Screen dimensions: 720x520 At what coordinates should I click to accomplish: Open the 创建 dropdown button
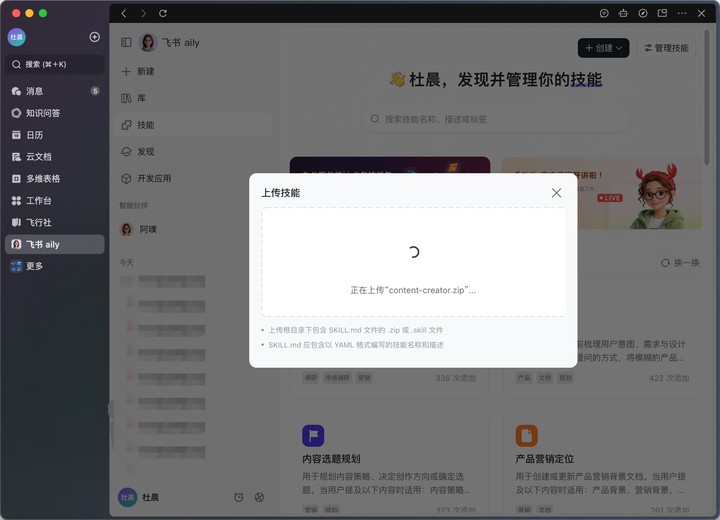(603, 48)
